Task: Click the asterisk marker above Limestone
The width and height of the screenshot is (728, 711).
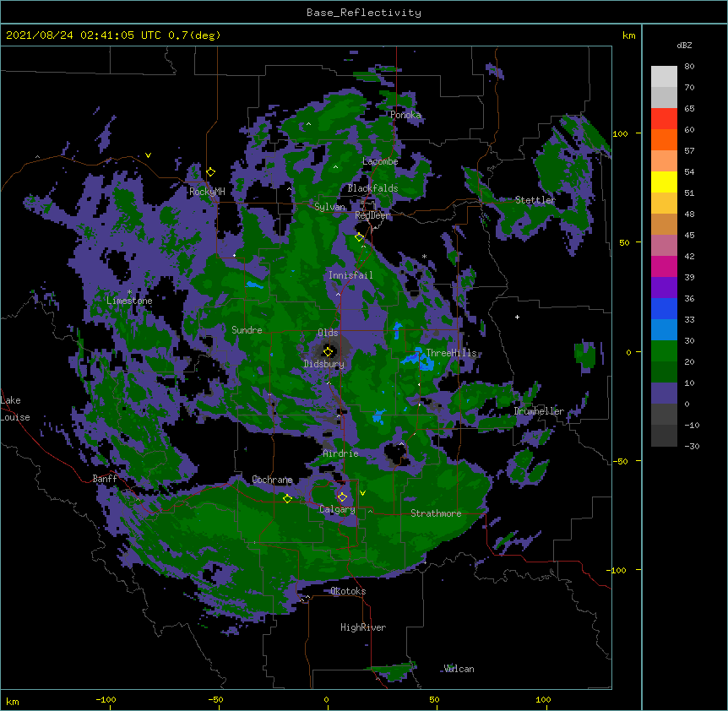Action: coord(129,292)
